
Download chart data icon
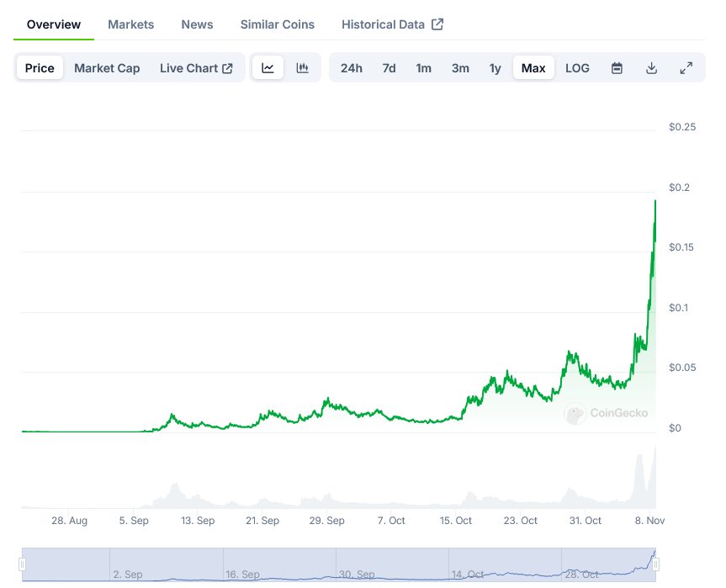click(x=651, y=68)
